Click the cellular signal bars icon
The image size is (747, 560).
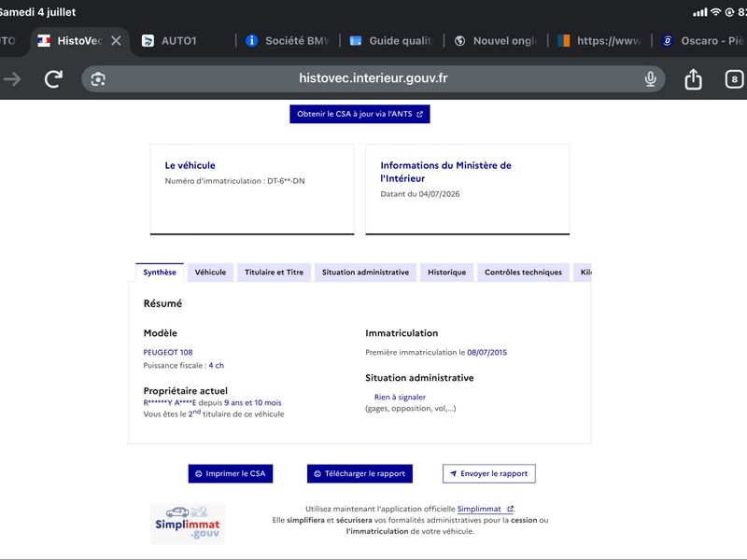[x=699, y=12]
